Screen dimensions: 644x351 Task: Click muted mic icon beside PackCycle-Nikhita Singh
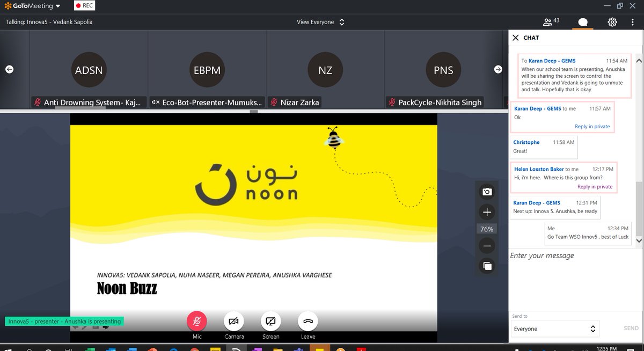(392, 102)
